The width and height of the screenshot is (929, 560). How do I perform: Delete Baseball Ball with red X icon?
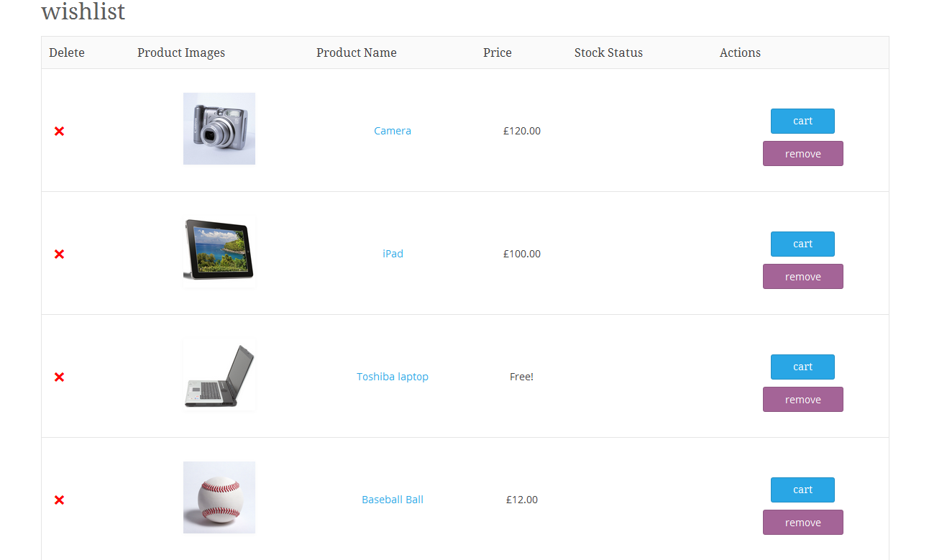tap(59, 500)
